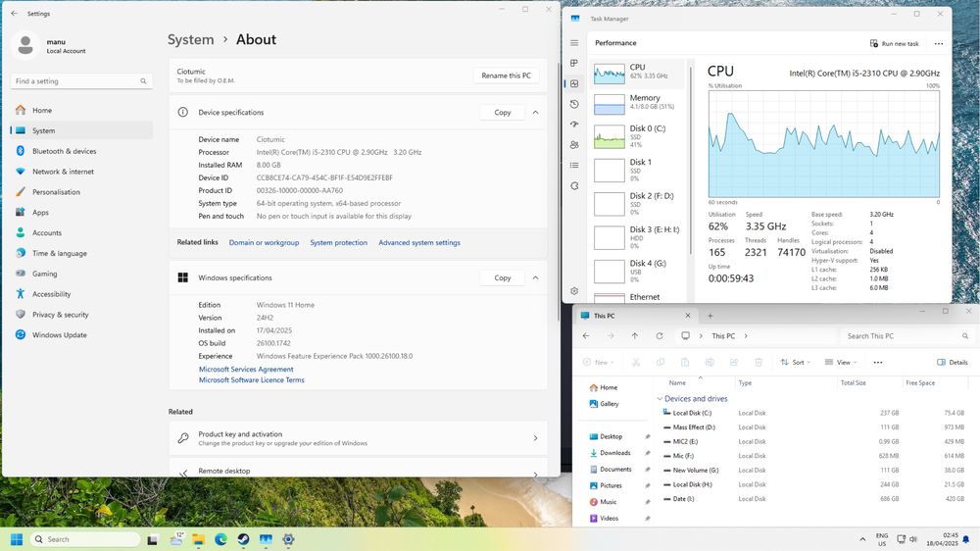980x551 pixels.
Task: Add a new File Explorer tab
Action: pos(710,316)
